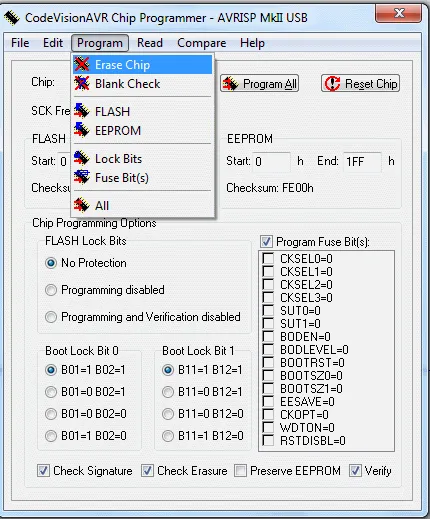This screenshot has height=519, width=430.
Task: Choose B01=0 B02=0 boot lock option
Action: (51, 414)
